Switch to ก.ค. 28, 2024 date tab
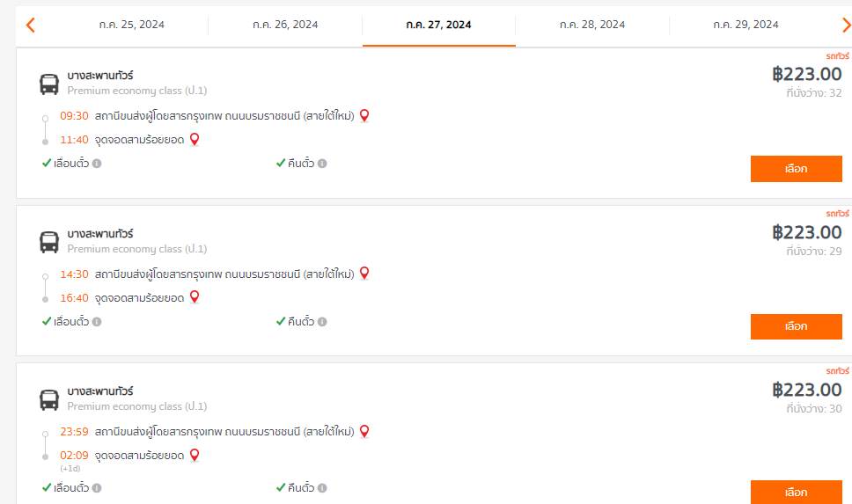 click(592, 25)
